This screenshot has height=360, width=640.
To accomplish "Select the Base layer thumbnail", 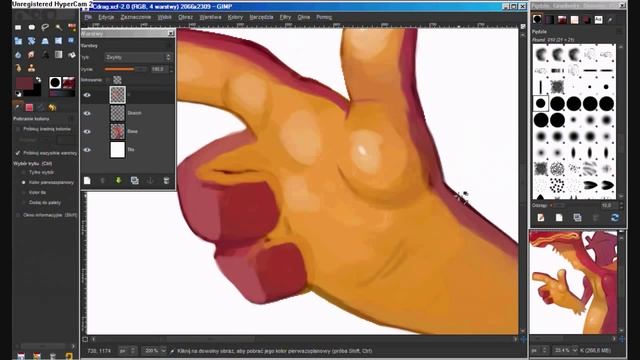I will click(118, 131).
